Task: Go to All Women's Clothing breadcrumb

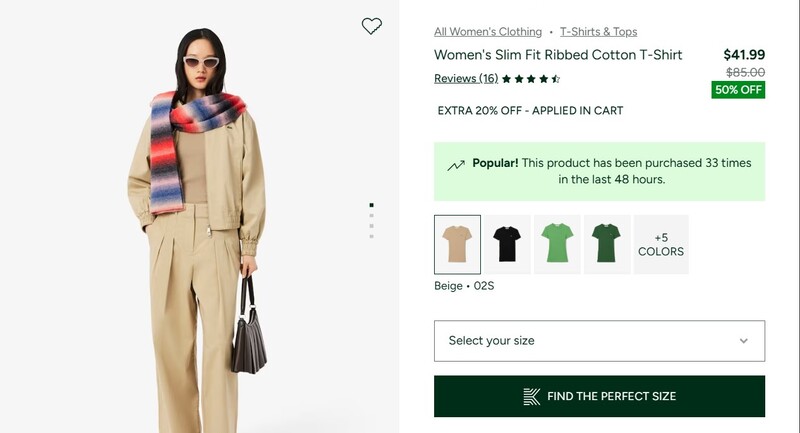Action: point(488,32)
